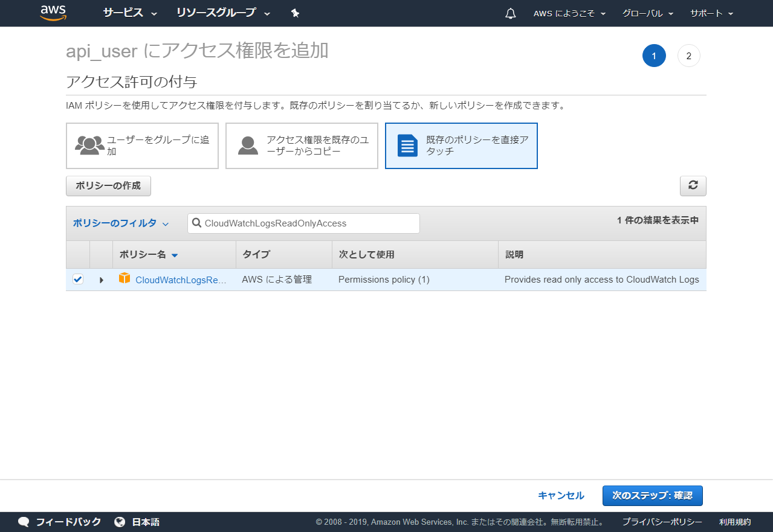Open the AWS にようこそ account menu
Image resolution: width=773 pixels, height=532 pixels.
[x=569, y=13]
